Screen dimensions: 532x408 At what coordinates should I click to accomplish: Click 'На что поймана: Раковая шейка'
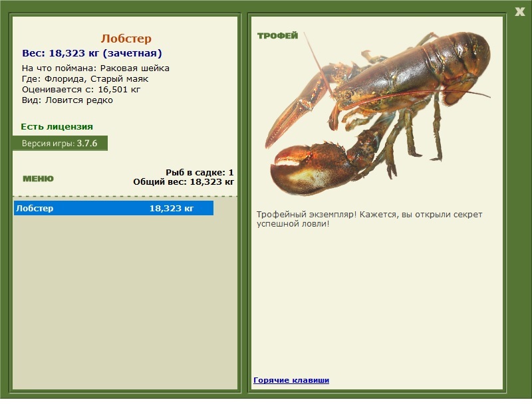(x=96, y=68)
